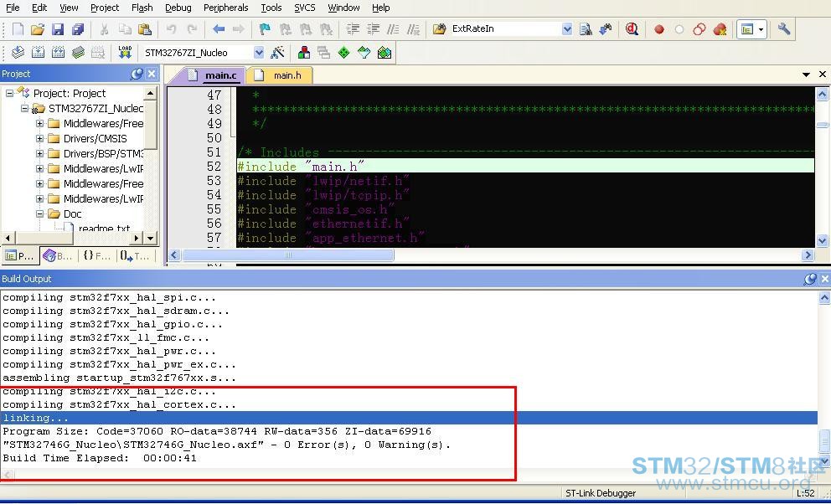831x504 pixels.
Task: Kill all breakpoints icon
Action: pyautogui.click(x=720, y=29)
